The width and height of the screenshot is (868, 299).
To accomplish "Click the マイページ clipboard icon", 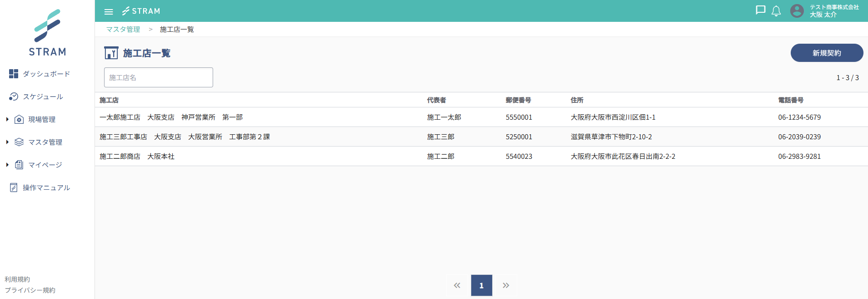I will click(x=19, y=165).
